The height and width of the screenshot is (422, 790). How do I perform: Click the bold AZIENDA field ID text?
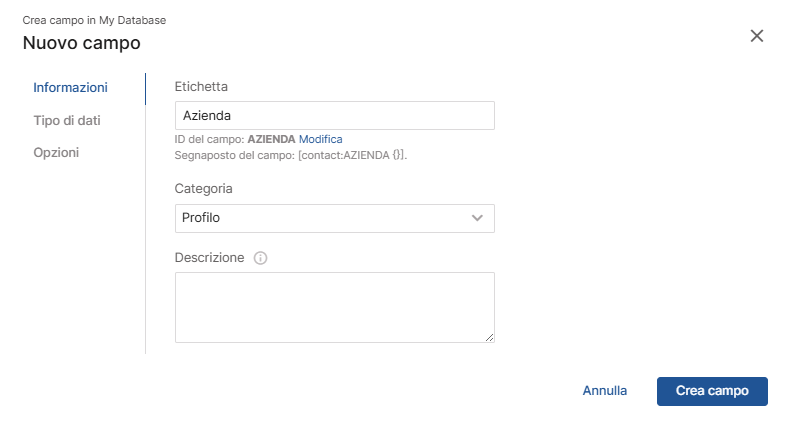coord(271,139)
